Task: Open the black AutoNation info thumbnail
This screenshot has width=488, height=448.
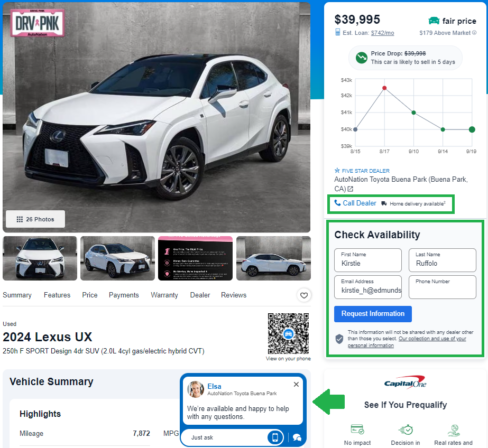Action: (x=195, y=258)
